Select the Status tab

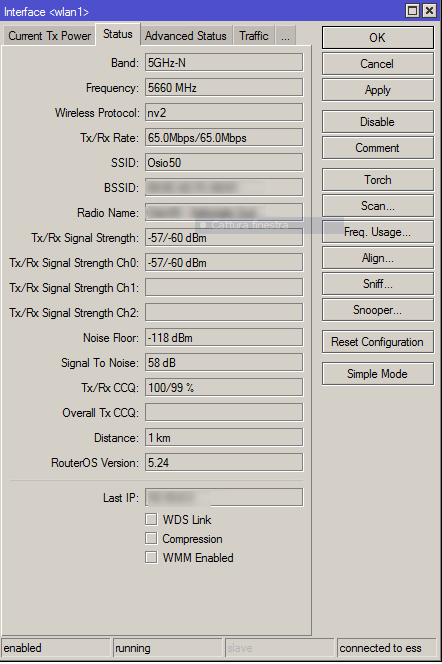click(x=118, y=34)
